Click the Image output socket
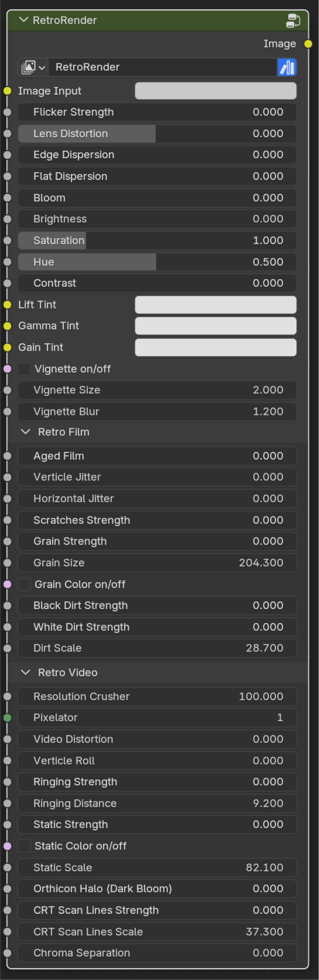 click(x=308, y=44)
